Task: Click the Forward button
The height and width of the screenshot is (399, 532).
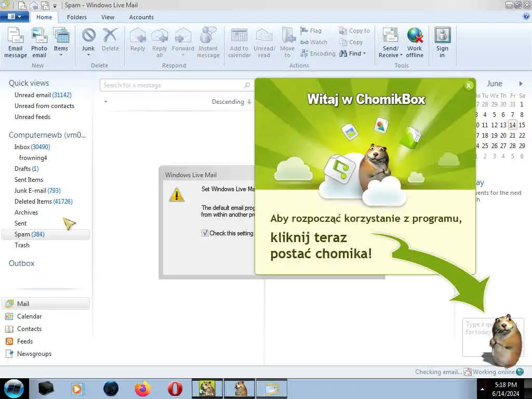Action: 183,43
